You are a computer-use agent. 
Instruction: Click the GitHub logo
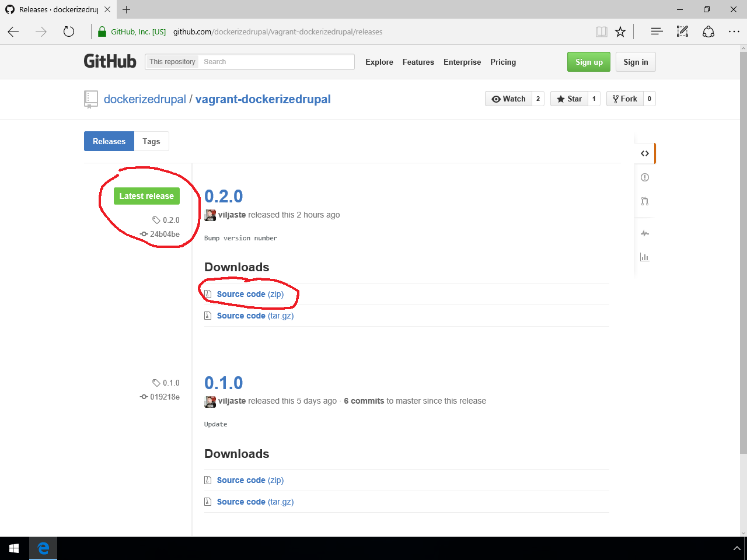110,61
